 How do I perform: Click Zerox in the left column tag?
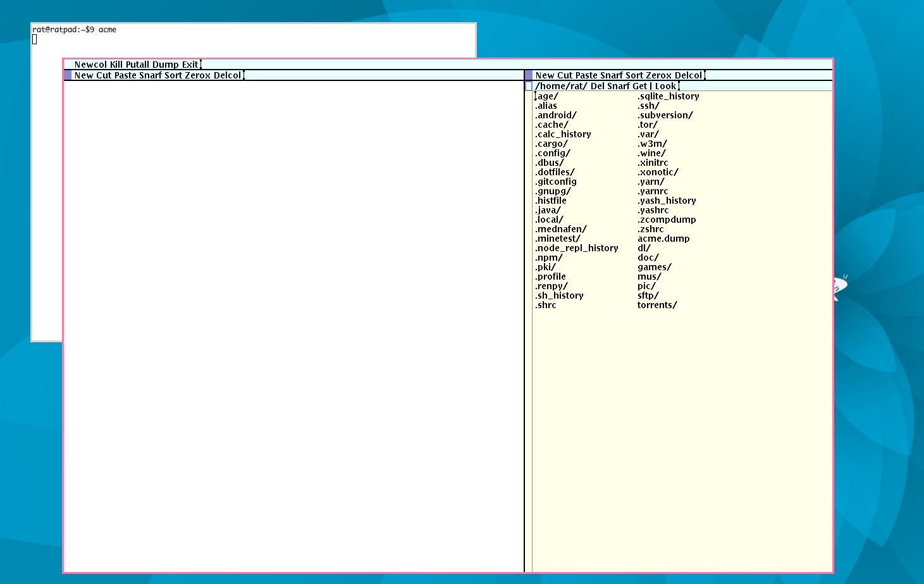[x=197, y=75]
